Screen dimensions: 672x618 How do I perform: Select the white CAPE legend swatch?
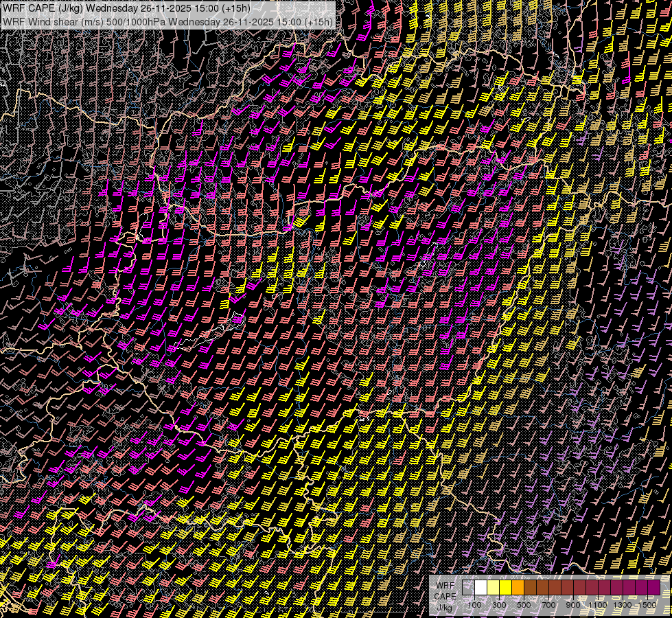pyautogui.click(x=481, y=588)
